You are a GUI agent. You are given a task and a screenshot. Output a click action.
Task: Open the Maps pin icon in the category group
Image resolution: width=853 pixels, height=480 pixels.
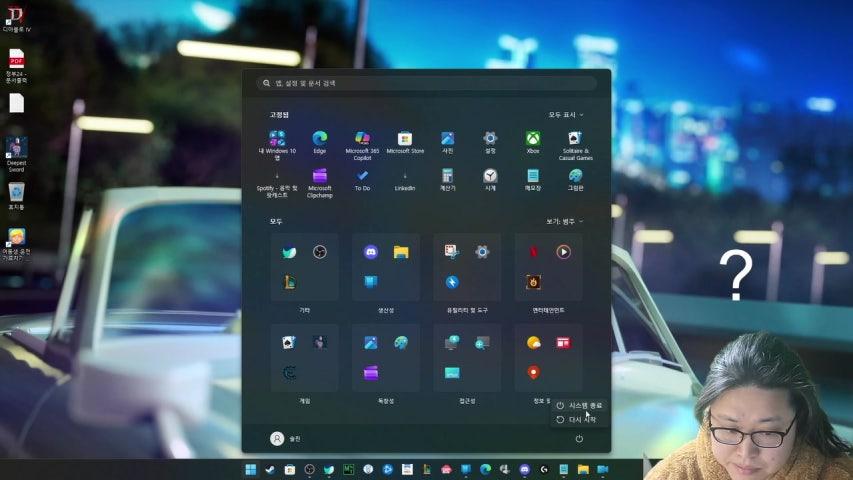pyautogui.click(x=534, y=373)
